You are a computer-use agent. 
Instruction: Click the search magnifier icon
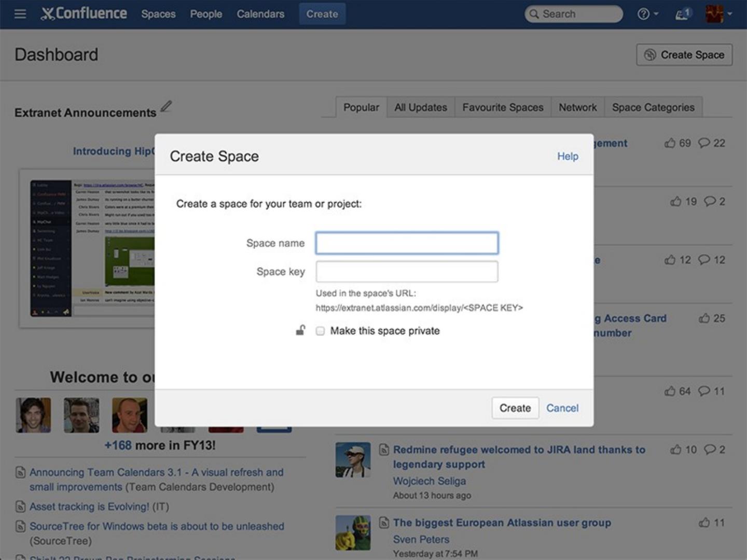(x=534, y=14)
